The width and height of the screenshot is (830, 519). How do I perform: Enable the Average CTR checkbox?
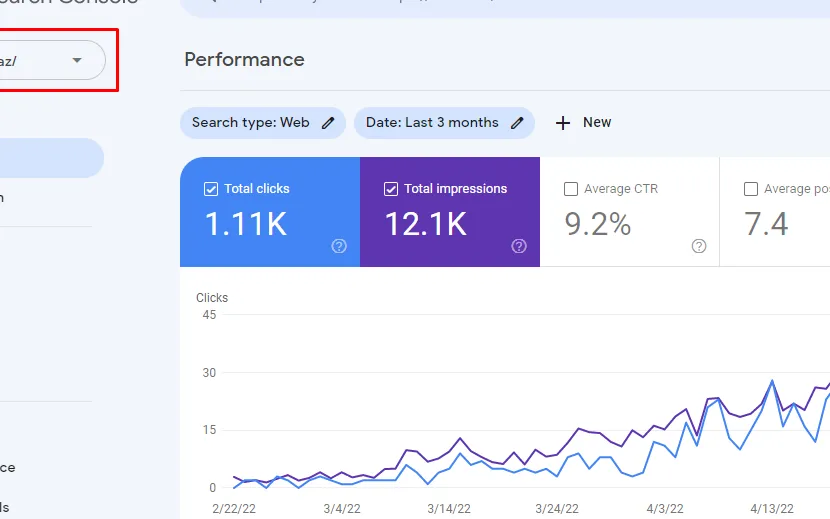(571, 189)
